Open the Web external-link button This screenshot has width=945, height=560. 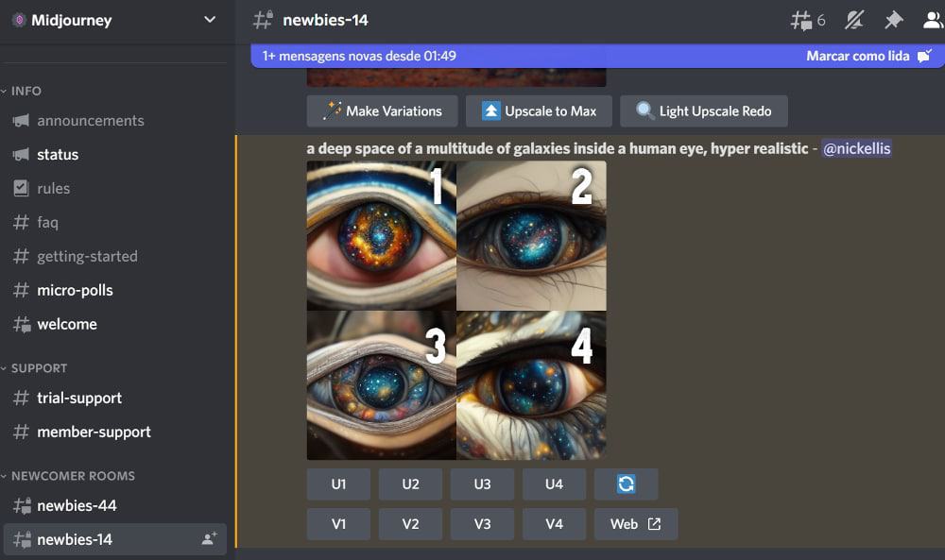[x=635, y=524]
